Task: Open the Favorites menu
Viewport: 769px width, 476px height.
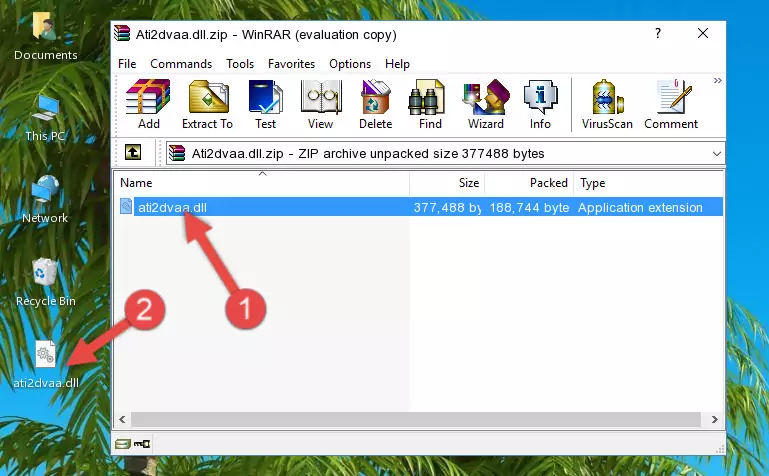Action: click(x=291, y=64)
